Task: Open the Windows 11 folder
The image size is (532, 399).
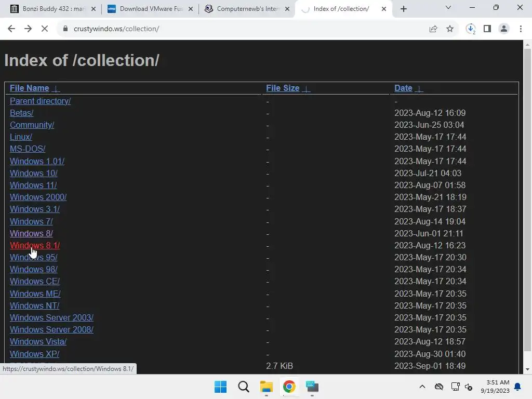Action: (x=33, y=185)
